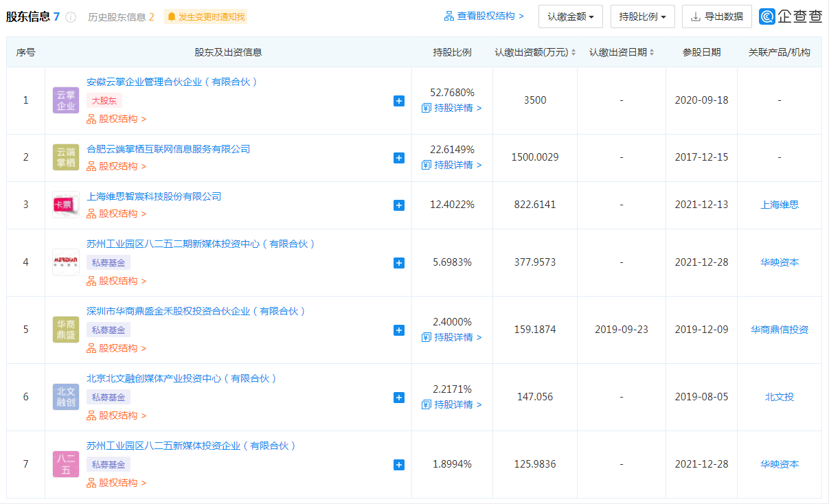The width and height of the screenshot is (829, 504).
Task: Click 卡票 logo thumbnail
Action: point(66,205)
